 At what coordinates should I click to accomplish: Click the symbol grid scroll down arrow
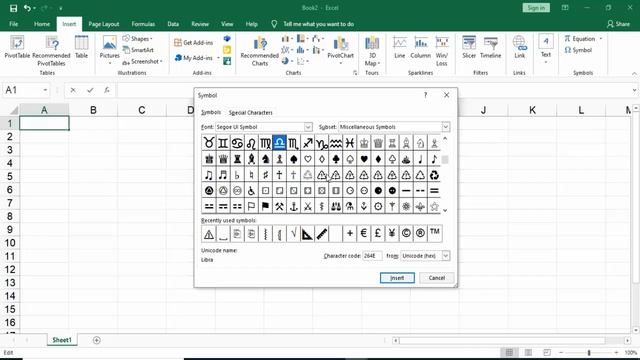pyautogui.click(x=445, y=210)
